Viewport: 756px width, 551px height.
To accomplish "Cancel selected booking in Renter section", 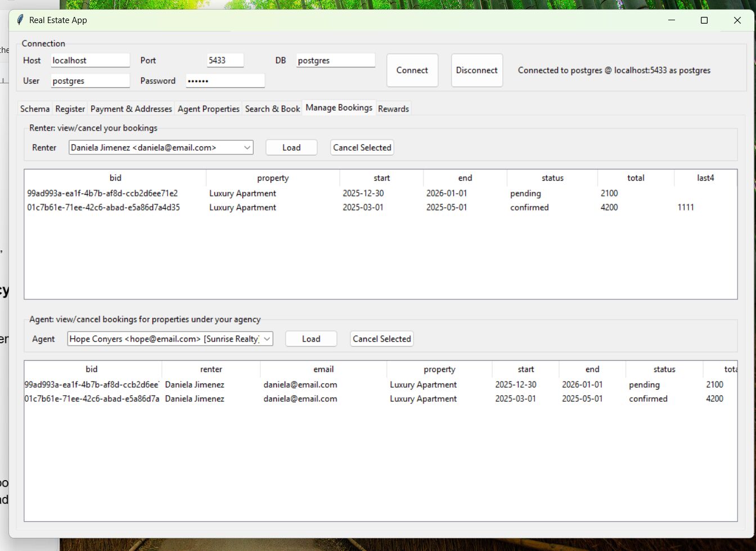I will [362, 147].
